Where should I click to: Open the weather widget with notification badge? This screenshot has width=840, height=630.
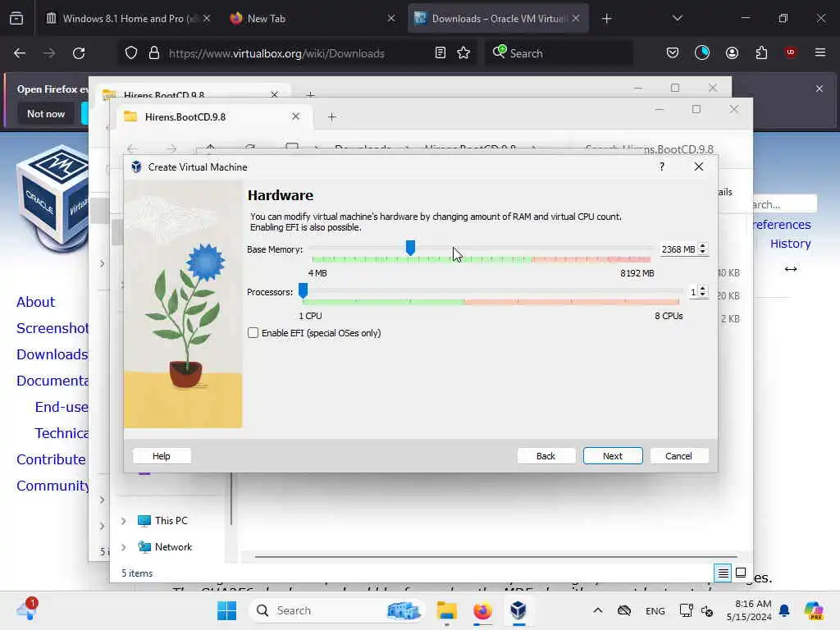point(27,609)
